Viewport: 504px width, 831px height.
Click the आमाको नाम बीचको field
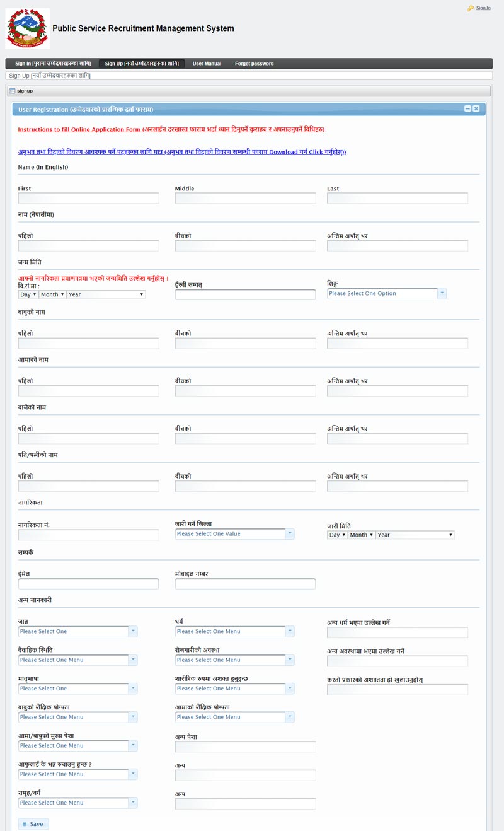click(x=246, y=391)
